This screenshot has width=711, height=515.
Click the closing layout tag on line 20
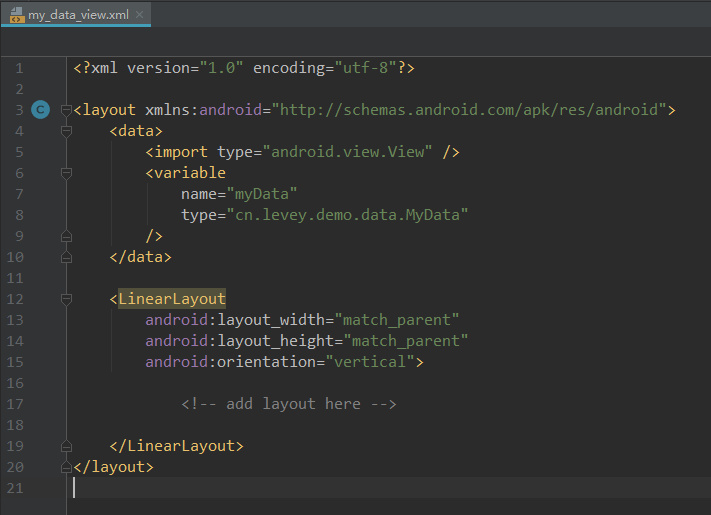(x=113, y=467)
